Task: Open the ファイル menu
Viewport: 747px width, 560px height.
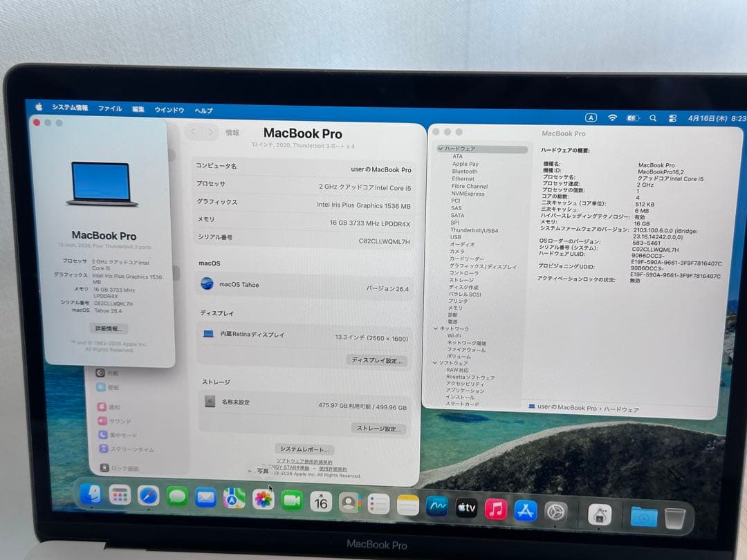Action: point(110,109)
